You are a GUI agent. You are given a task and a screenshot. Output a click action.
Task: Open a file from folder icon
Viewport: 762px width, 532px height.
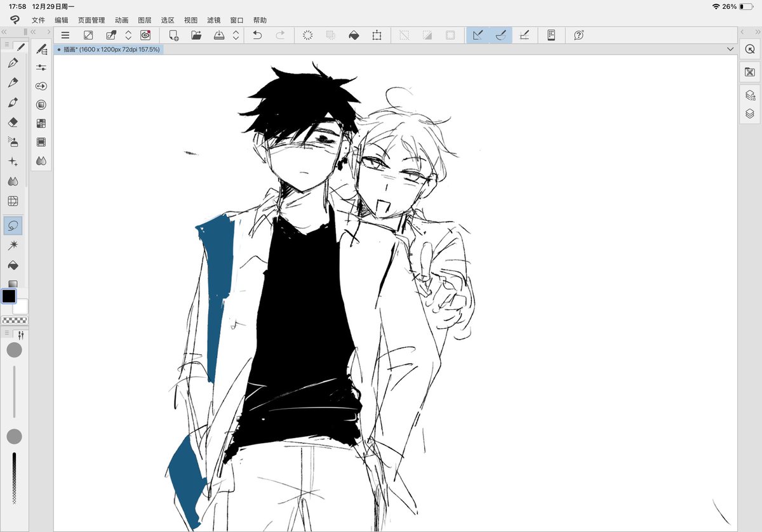coord(196,36)
